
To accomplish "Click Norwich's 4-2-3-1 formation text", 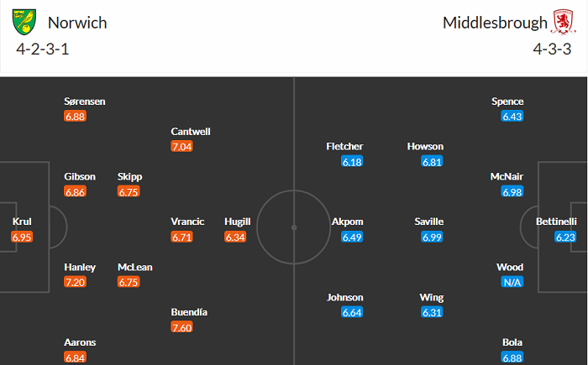I will tap(42, 49).
